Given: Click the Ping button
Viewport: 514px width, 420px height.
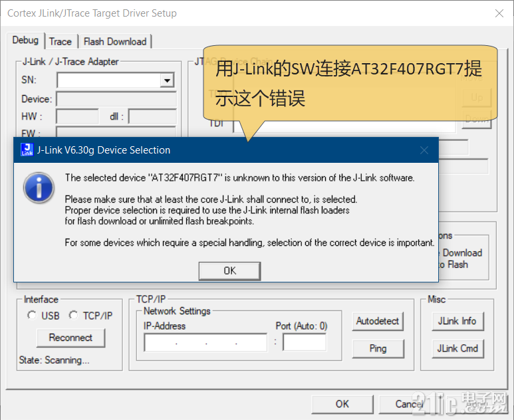Looking at the screenshot, I should 378,348.
